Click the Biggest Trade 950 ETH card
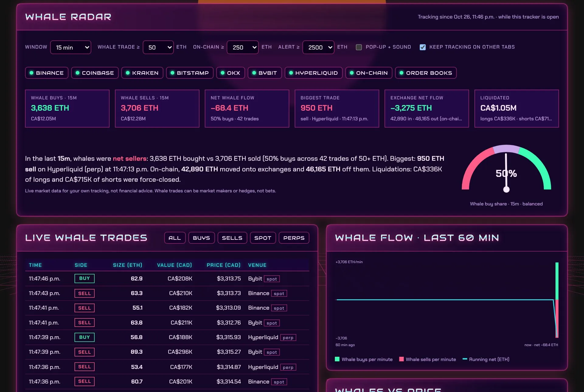 [x=337, y=108]
